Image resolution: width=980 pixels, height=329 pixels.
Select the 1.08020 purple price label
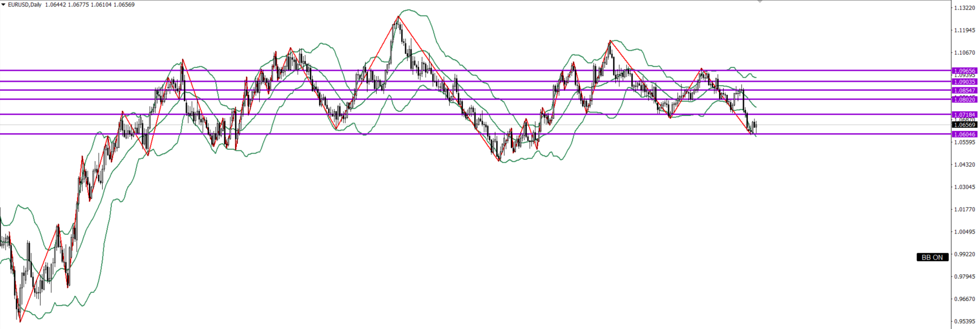coord(964,99)
